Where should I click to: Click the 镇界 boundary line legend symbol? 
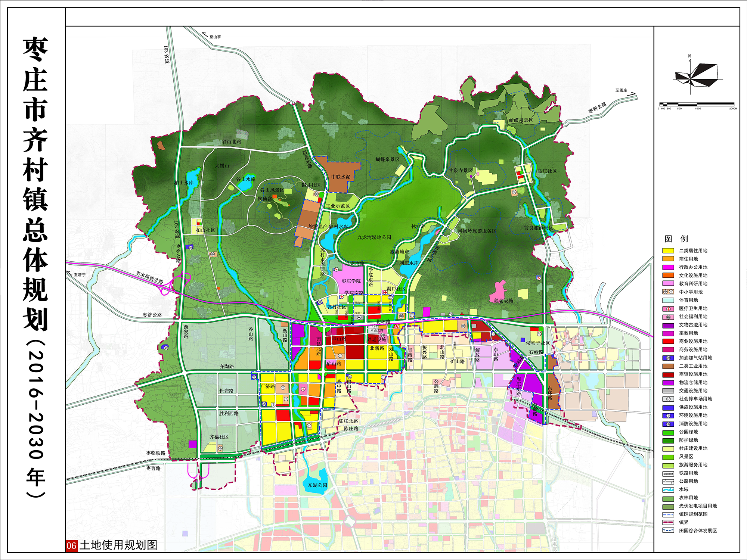(668, 522)
